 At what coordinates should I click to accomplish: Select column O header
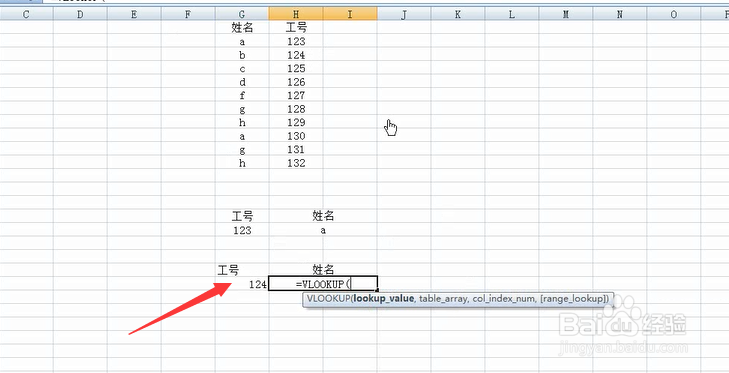pos(674,14)
